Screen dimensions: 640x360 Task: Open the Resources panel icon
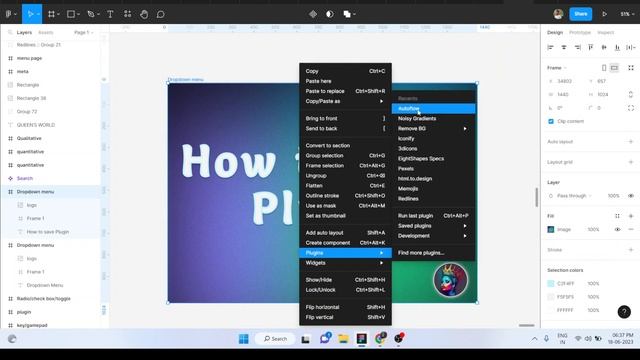[127, 14]
